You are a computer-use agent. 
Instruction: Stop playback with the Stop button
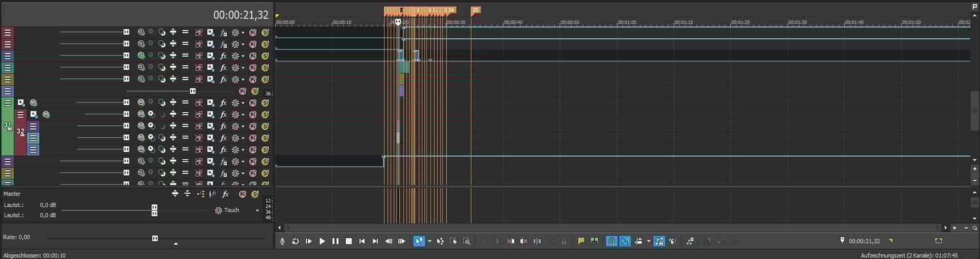[x=349, y=241]
